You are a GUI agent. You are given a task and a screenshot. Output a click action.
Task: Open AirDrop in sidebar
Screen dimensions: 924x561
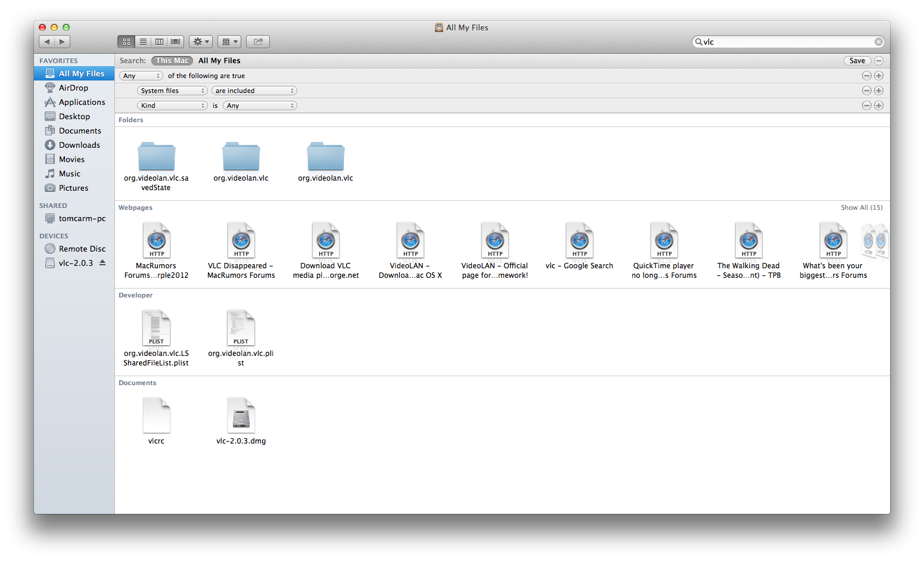pyautogui.click(x=74, y=88)
